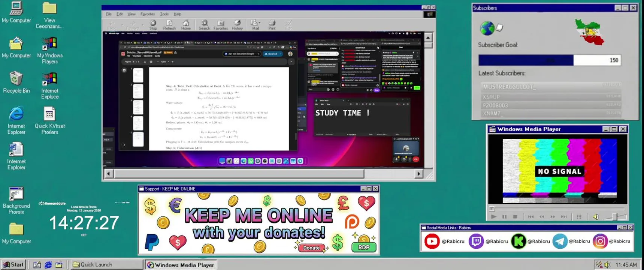Click the Refresh toolbar icon
The width and height of the screenshot is (644, 270).
(169, 25)
